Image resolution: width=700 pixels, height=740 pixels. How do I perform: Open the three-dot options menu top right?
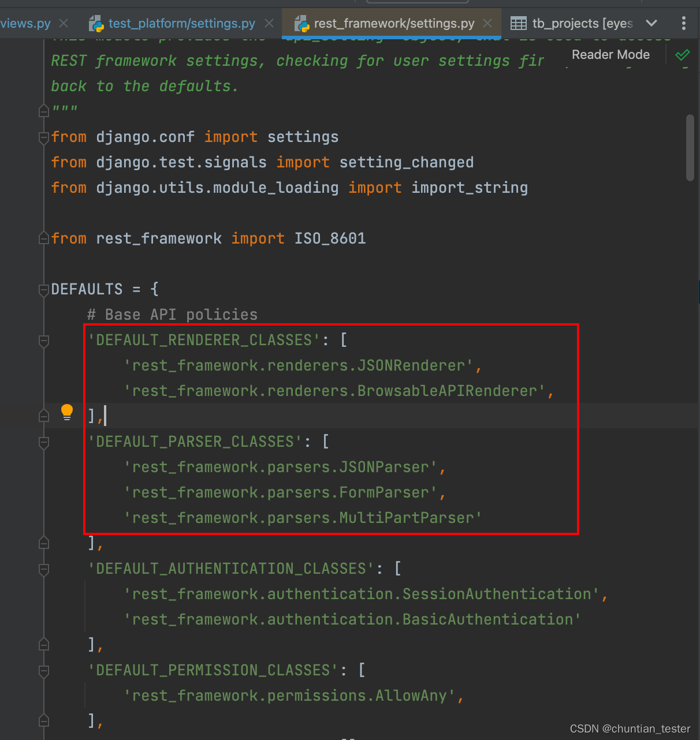[684, 23]
